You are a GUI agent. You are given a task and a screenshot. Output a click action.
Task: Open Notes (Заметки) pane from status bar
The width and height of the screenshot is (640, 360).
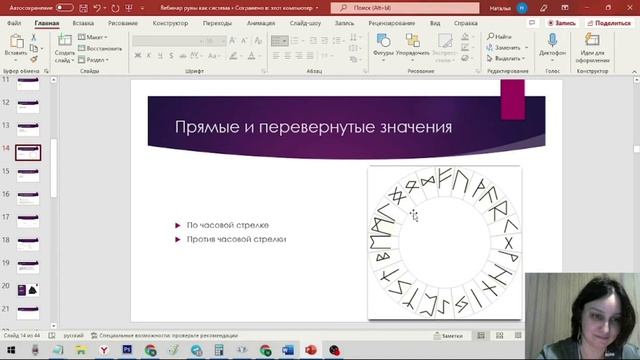(x=448, y=336)
